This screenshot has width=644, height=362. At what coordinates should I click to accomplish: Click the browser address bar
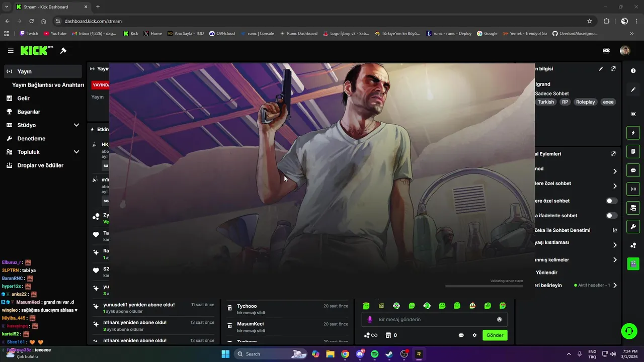[x=322, y=21]
